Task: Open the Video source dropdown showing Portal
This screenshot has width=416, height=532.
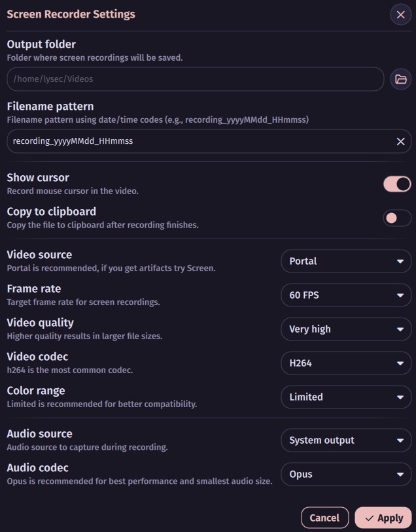Action: pos(346,261)
